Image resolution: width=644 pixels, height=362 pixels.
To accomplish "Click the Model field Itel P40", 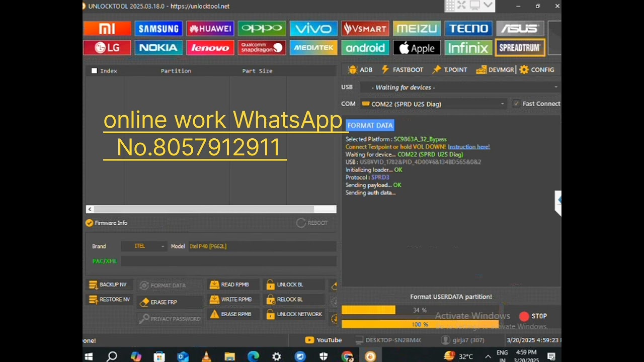I will (x=262, y=246).
